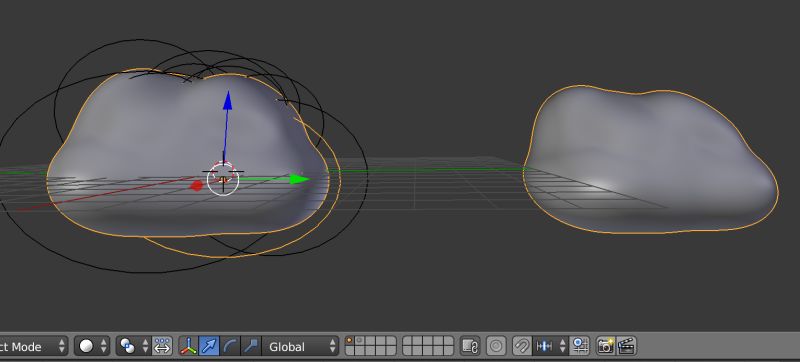Select the scale manipulator icon
The width and height of the screenshot is (800, 362).
pyautogui.click(x=251, y=347)
